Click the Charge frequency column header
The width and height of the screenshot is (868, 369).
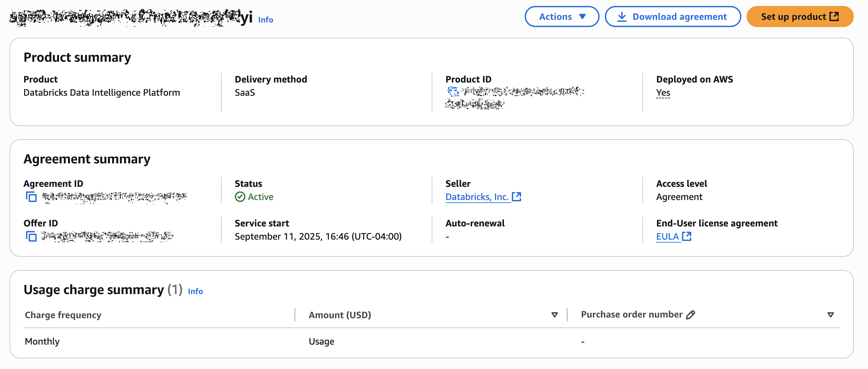(63, 314)
